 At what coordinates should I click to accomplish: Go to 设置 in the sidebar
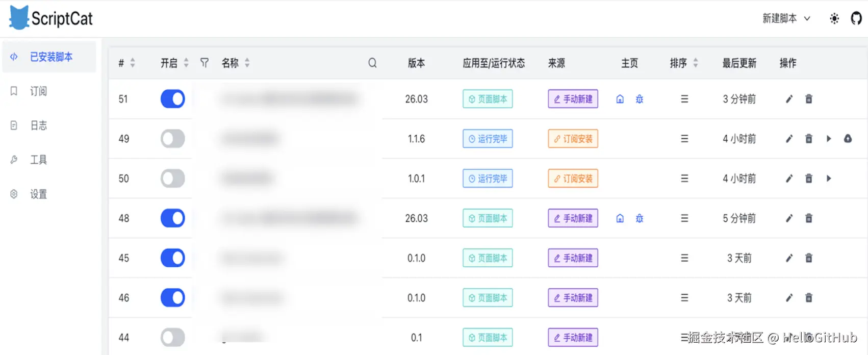point(38,194)
